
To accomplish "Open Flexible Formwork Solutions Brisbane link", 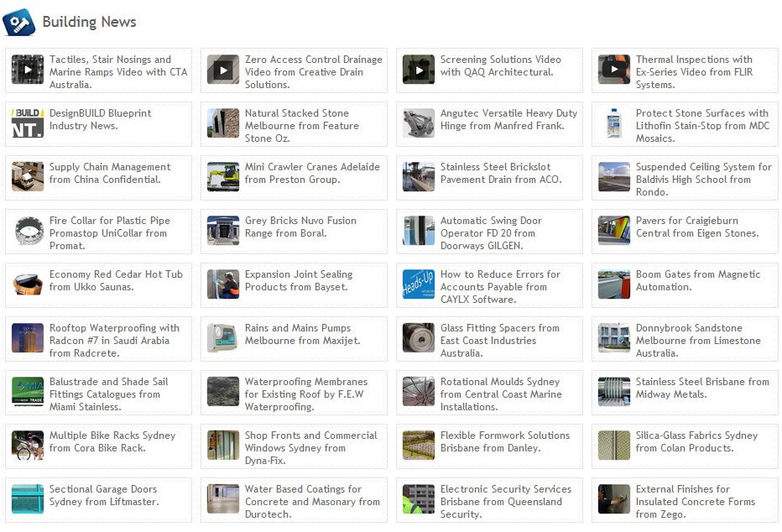I will tap(505, 441).
